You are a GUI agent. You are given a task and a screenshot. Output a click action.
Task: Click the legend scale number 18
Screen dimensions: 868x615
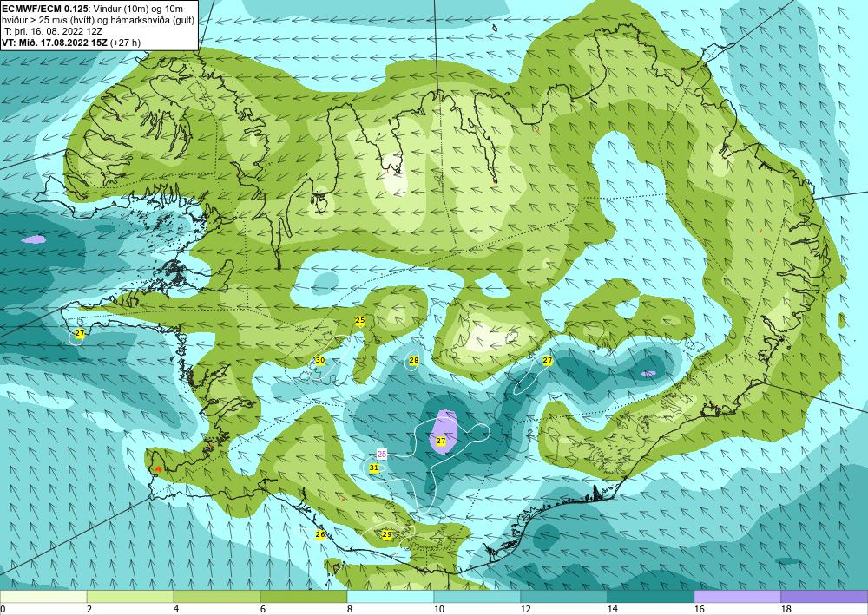786,610
